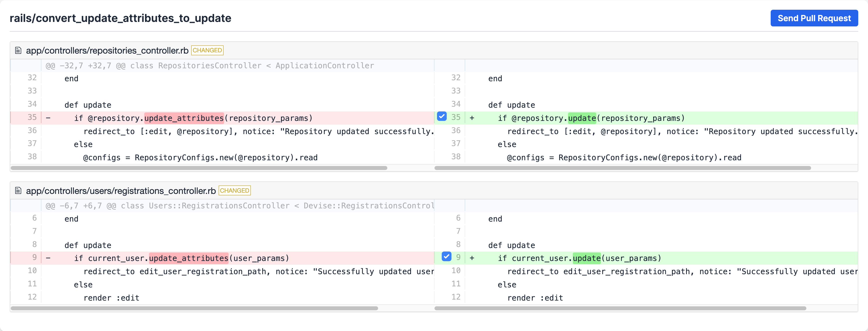Click added line current_user.update(user_params)
868x331 pixels.
click(x=661, y=258)
